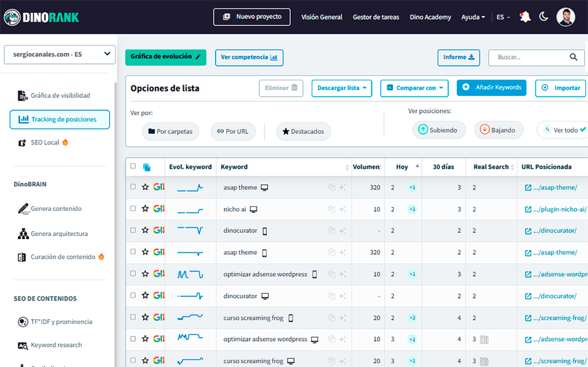Image resolution: width=588 pixels, height=367 pixels.
Task: Click copy icon in table header
Action: coord(146,167)
